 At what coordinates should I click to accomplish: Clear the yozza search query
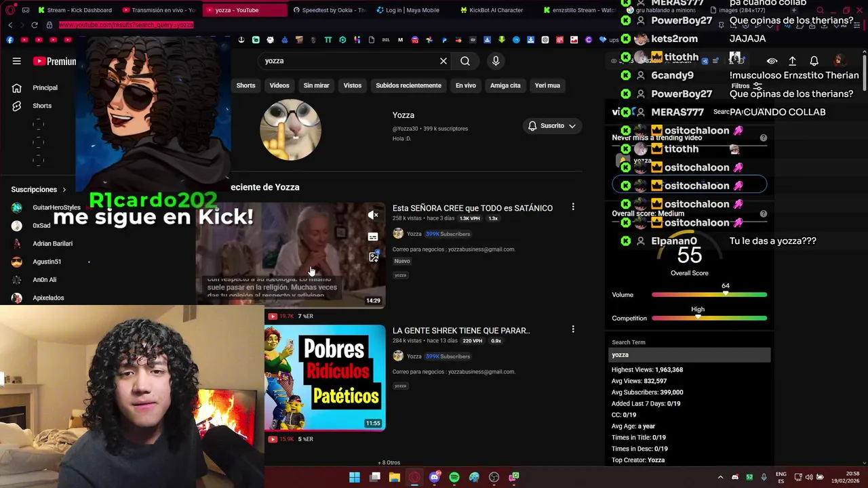tap(443, 61)
